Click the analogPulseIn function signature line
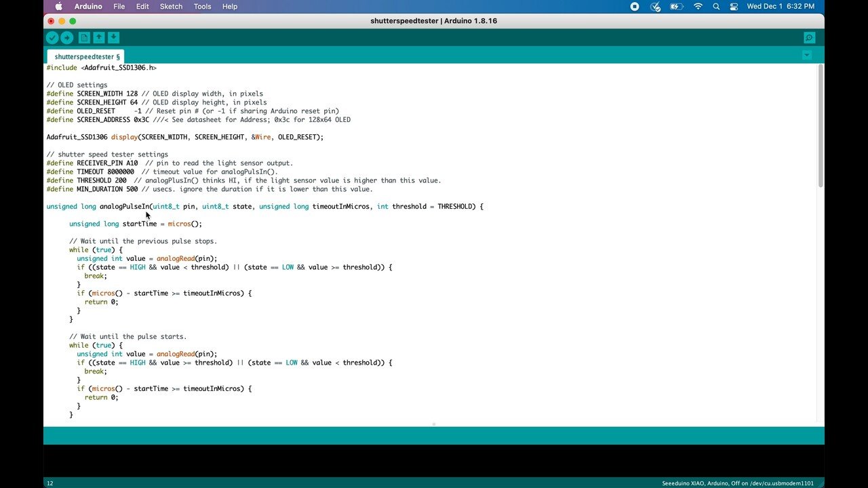This screenshot has height=488, width=868. pos(264,207)
